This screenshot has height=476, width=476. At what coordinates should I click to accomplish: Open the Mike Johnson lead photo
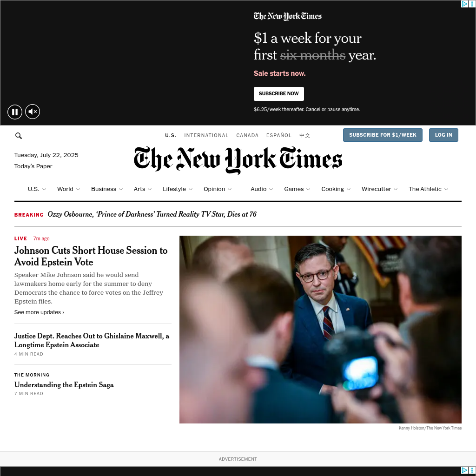click(320, 330)
